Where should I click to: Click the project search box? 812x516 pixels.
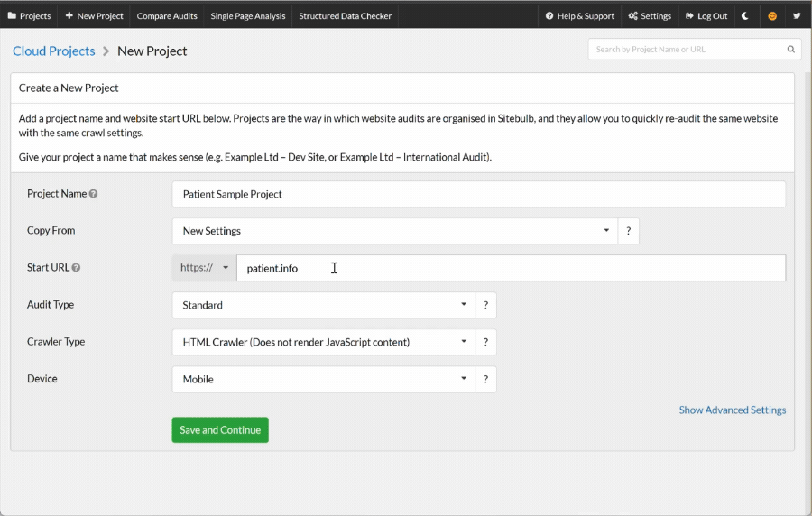pos(695,50)
